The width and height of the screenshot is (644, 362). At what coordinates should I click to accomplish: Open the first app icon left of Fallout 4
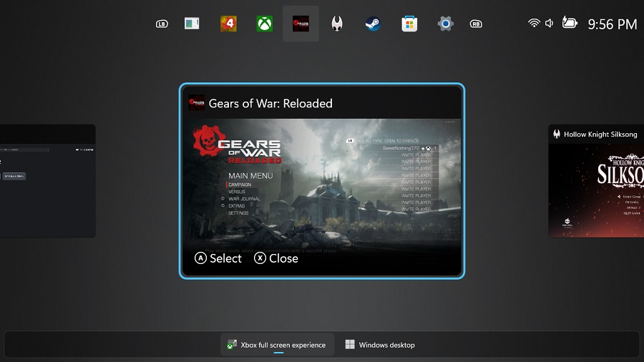(192, 24)
